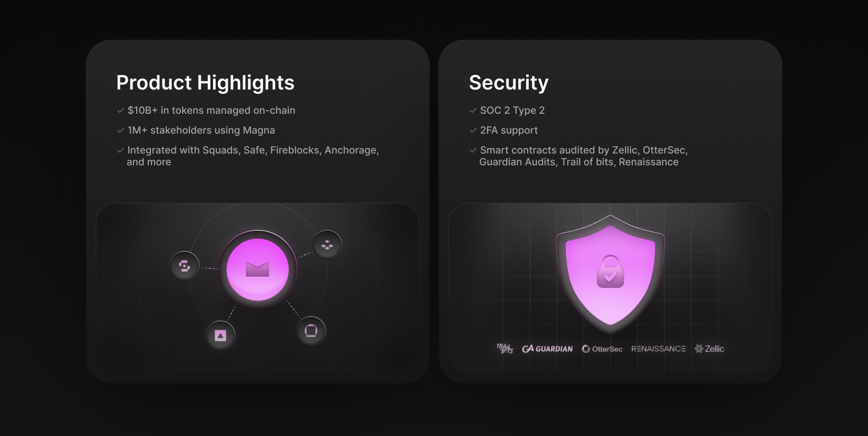Click the padlock on the purple shield
Screen dimensions: 868x436
pyautogui.click(x=610, y=272)
